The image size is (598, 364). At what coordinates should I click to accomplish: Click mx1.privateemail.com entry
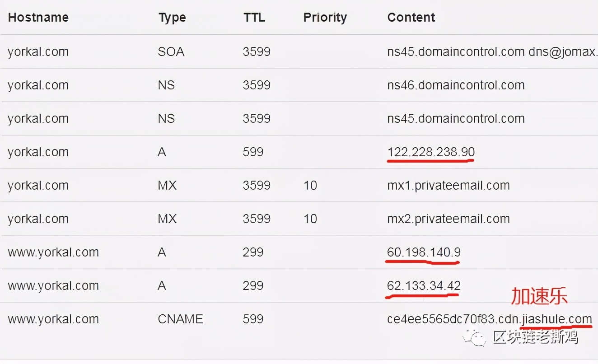coord(448,186)
